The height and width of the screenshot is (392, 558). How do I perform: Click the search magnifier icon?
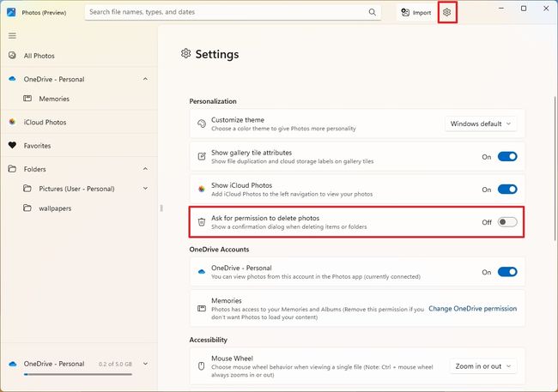(x=372, y=13)
